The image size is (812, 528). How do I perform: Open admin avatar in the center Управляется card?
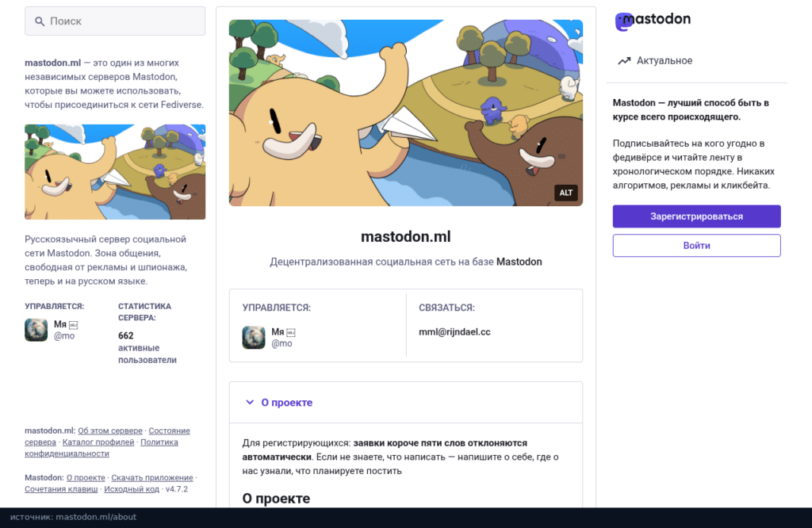tap(254, 338)
